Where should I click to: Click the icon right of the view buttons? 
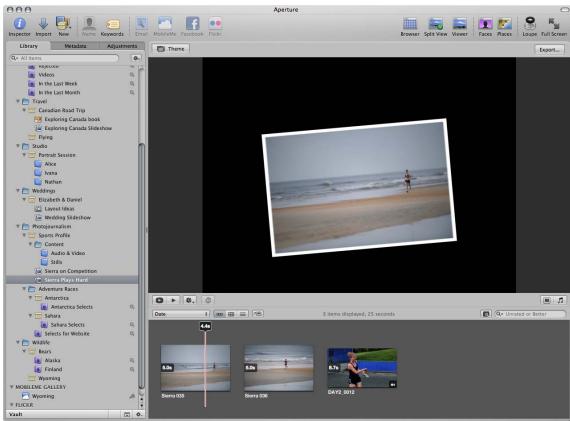point(258,313)
